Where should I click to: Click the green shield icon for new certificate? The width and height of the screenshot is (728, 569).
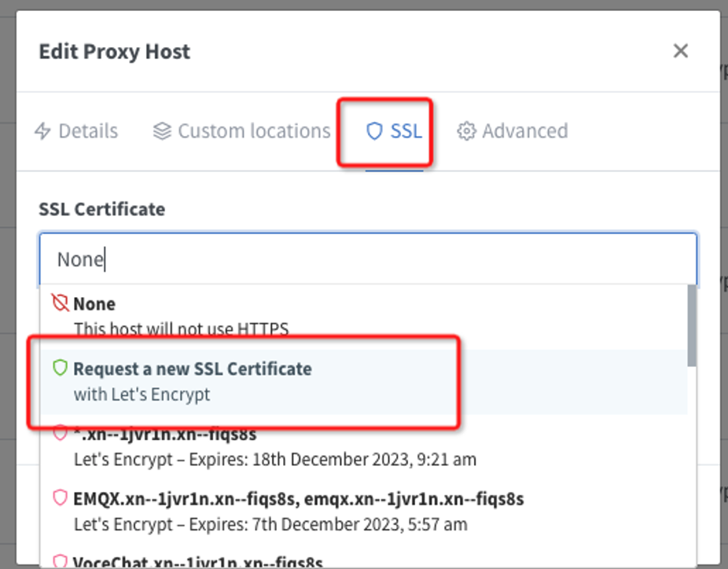(60, 369)
